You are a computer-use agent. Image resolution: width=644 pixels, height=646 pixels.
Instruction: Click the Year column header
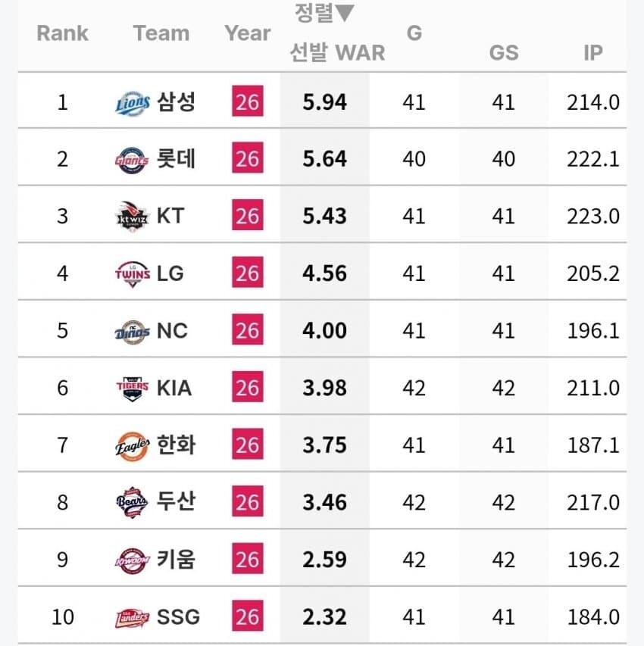248,33
